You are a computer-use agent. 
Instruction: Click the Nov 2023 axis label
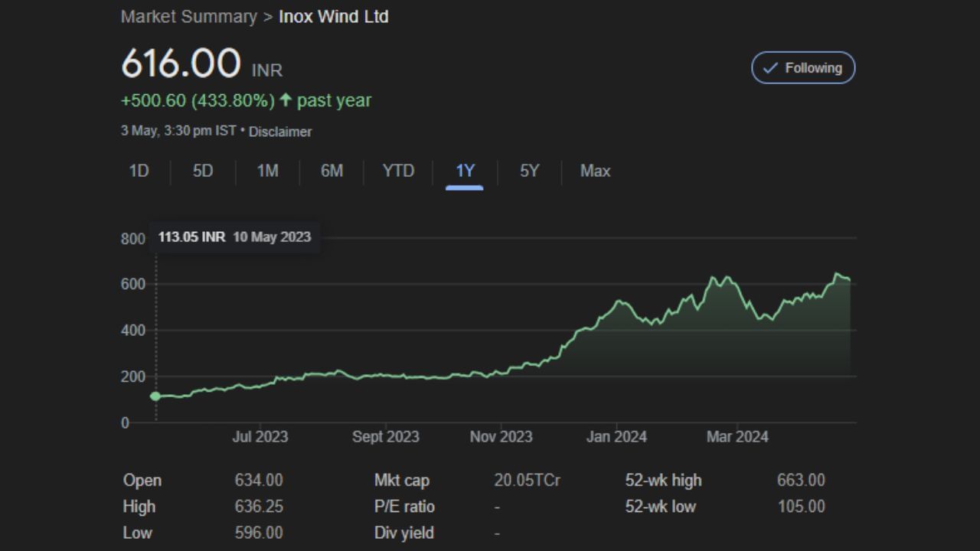pos(501,436)
